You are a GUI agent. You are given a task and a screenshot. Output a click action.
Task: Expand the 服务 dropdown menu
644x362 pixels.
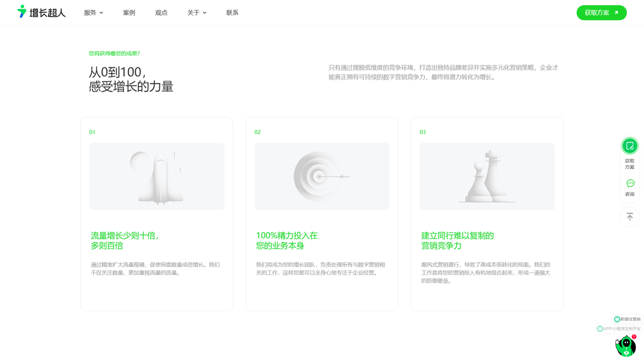(94, 13)
